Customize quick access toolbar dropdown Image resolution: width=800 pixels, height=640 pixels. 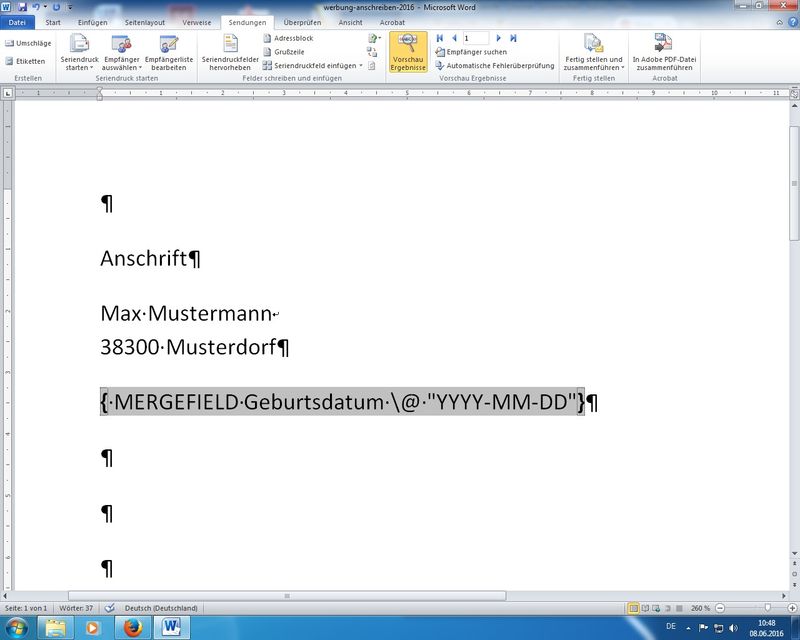pos(70,7)
